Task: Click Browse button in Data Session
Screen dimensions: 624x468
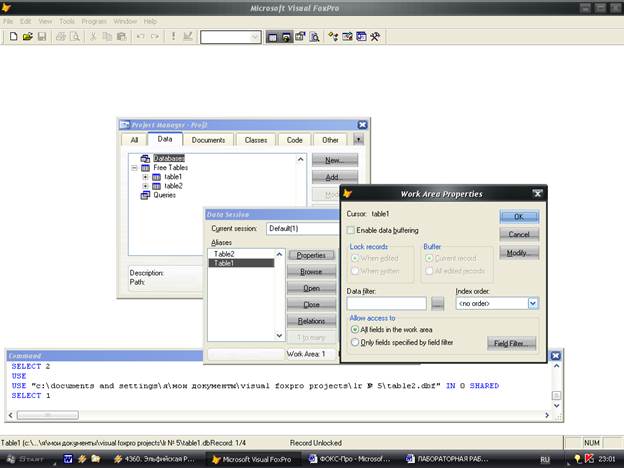Action: pyautogui.click(x=311, y=272)
